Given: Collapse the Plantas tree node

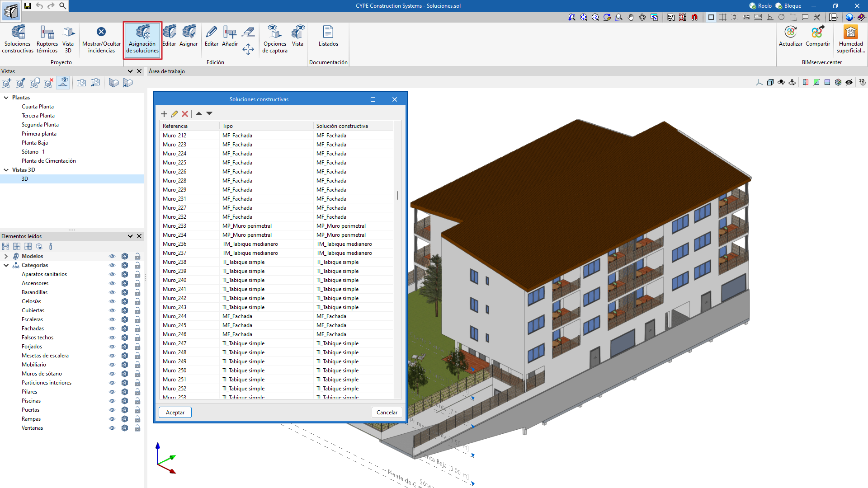Looking at the screenshot, I should (6, 98).
